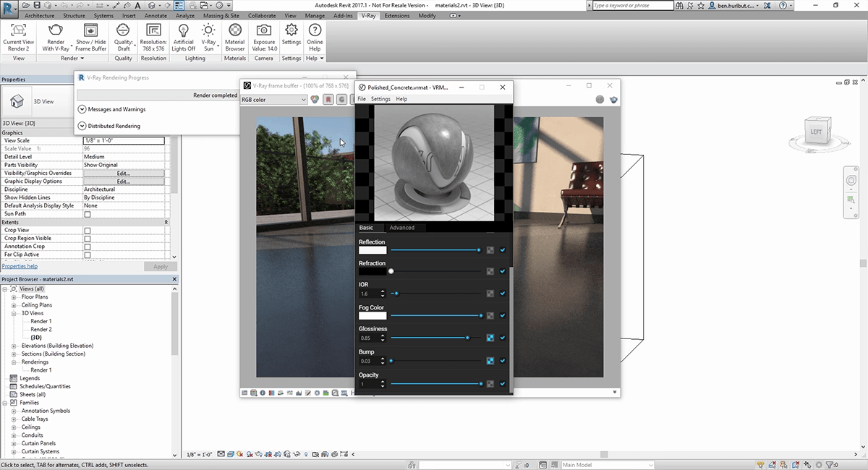868x470 pixels.
Task: Collapse the Extents properties group
Action: coord(166,222)
